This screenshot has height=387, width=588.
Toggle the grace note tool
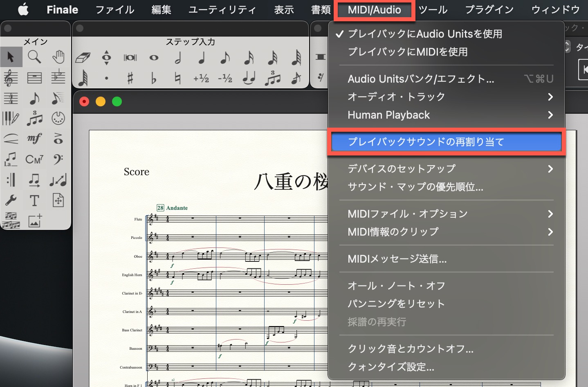296,78
